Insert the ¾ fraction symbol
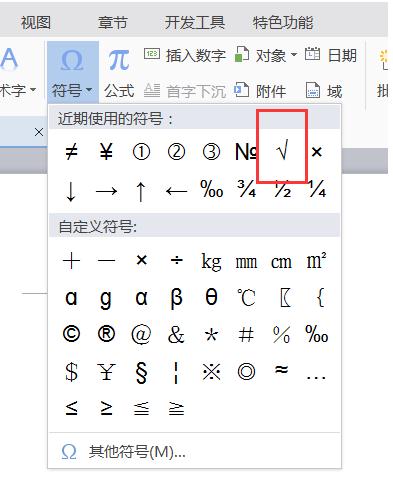This screenshot has height=488, width=393. [247, 189]
